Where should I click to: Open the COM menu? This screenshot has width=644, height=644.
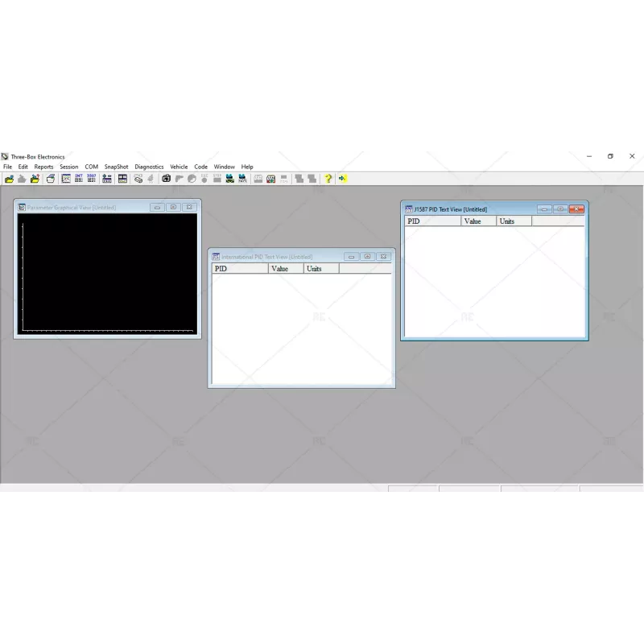tap(91, 167)
